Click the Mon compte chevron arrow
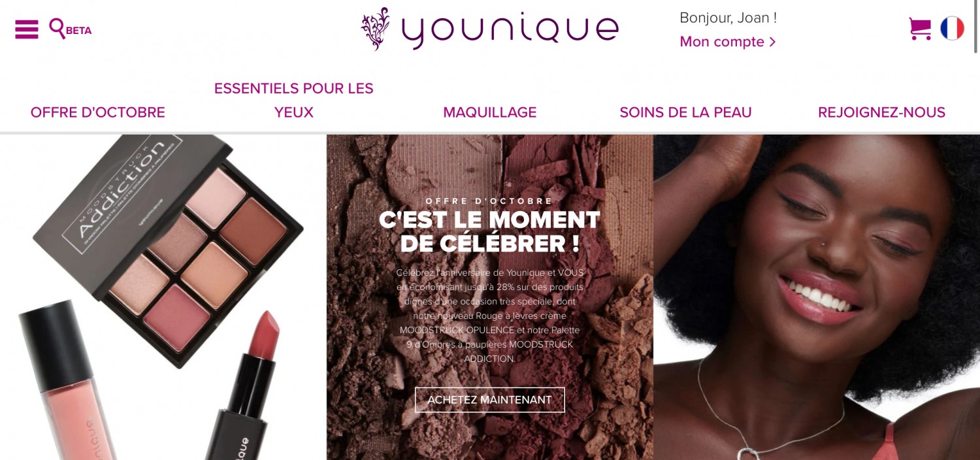 pyautogui.click(x=772, y=42)
